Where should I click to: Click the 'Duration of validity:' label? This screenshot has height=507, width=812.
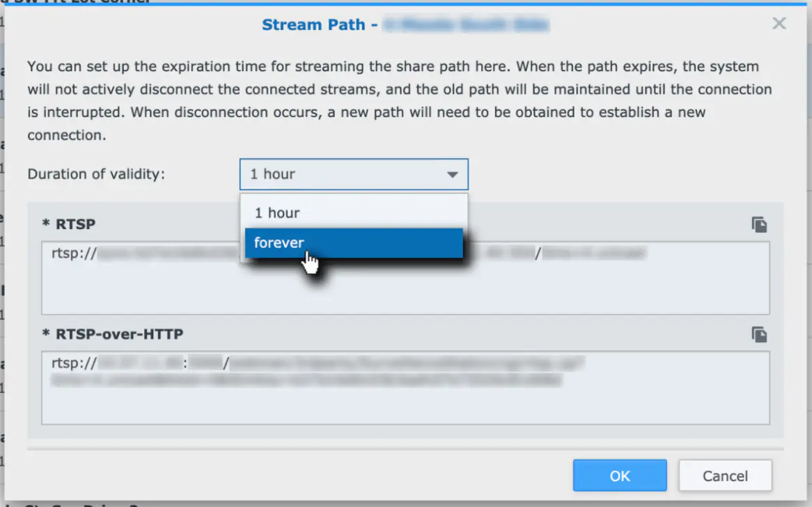(96, 174)
